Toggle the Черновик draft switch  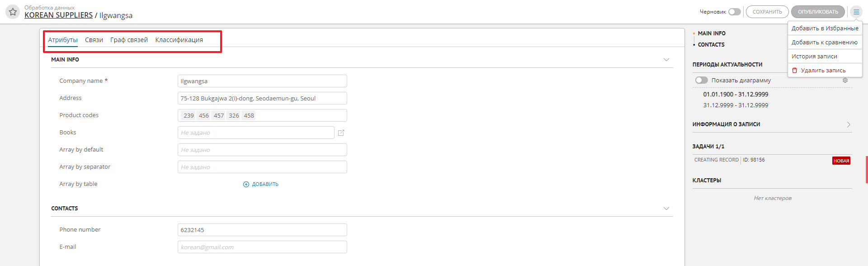734,12
